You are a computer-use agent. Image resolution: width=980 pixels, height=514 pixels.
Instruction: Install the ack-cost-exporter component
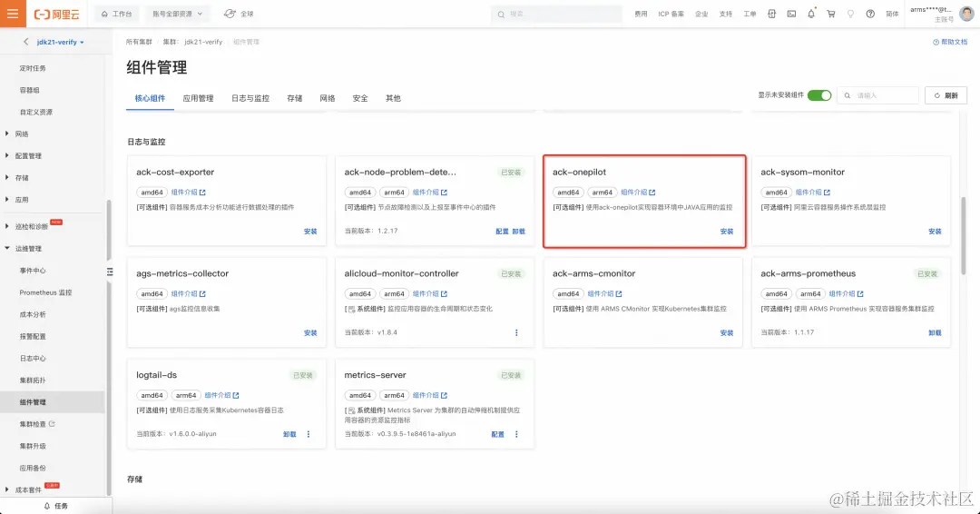(310, 232)
